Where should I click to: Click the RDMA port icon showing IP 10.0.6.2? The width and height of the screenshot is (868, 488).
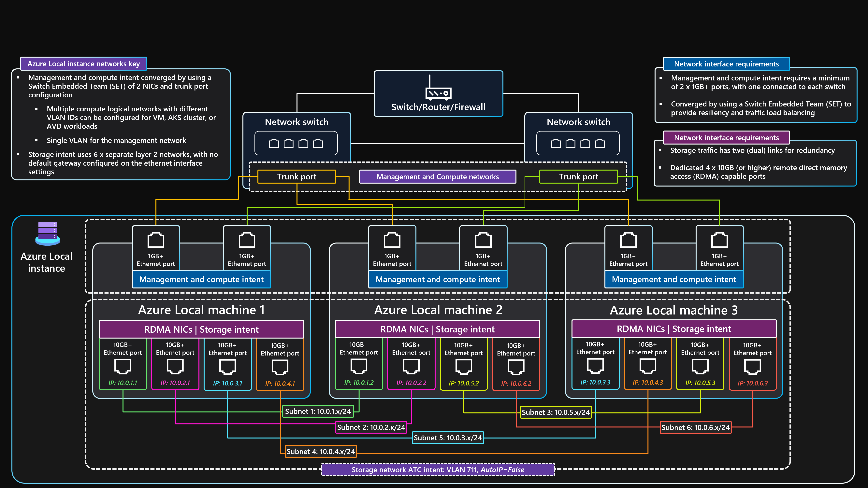pyautogui.click(x=516, y=367)
